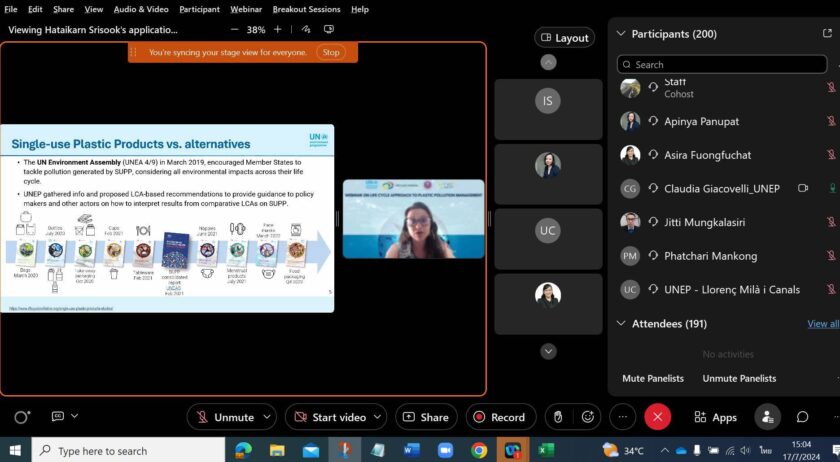Viewport: 840px width, 462px height.
Task: Open Apps in the meeting toolbar
Action: click(715, 417)
